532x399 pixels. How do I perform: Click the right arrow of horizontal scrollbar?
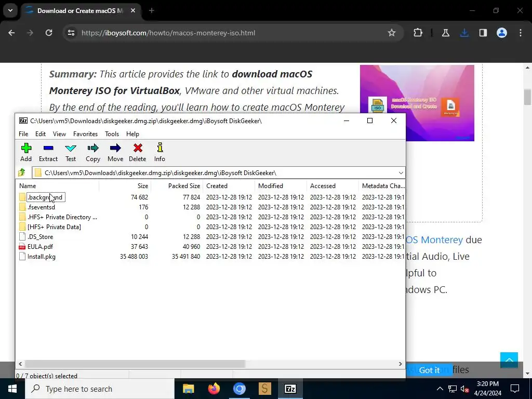point(401,364)
